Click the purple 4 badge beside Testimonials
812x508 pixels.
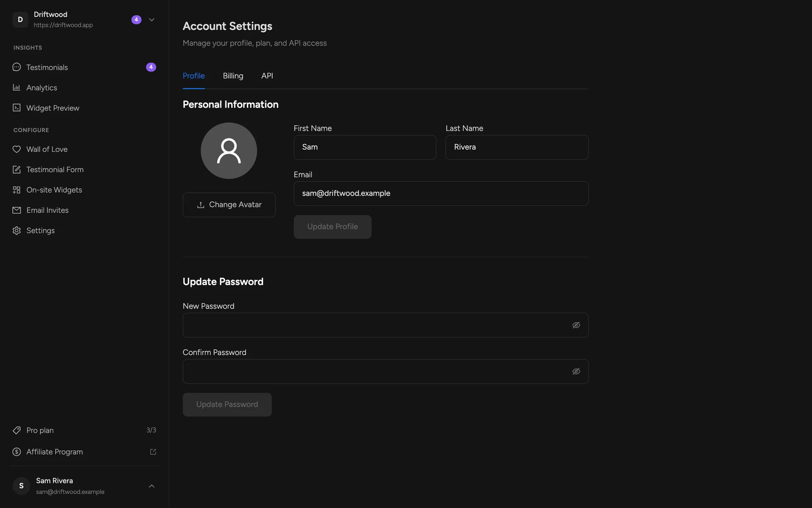tap(151, 67)
